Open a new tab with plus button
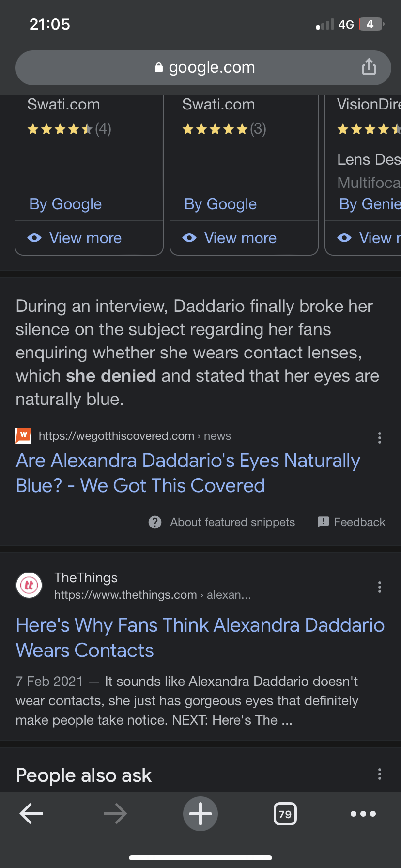 (x=200, y=814)
